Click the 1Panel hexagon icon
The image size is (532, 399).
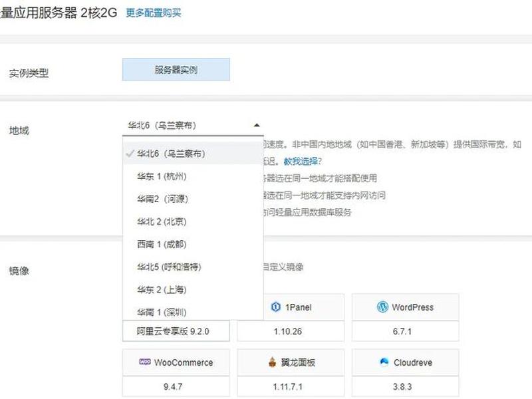(275, 307)
